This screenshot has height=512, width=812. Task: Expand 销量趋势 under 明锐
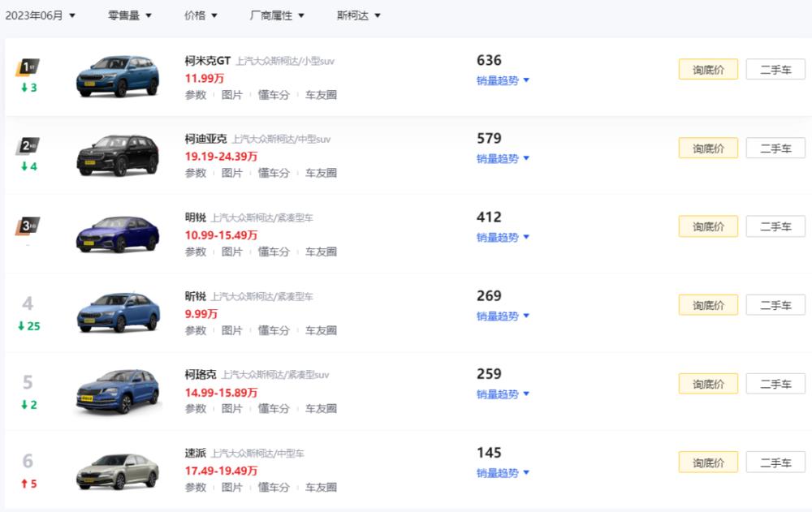pyautogui.click(x=499, y=238)
